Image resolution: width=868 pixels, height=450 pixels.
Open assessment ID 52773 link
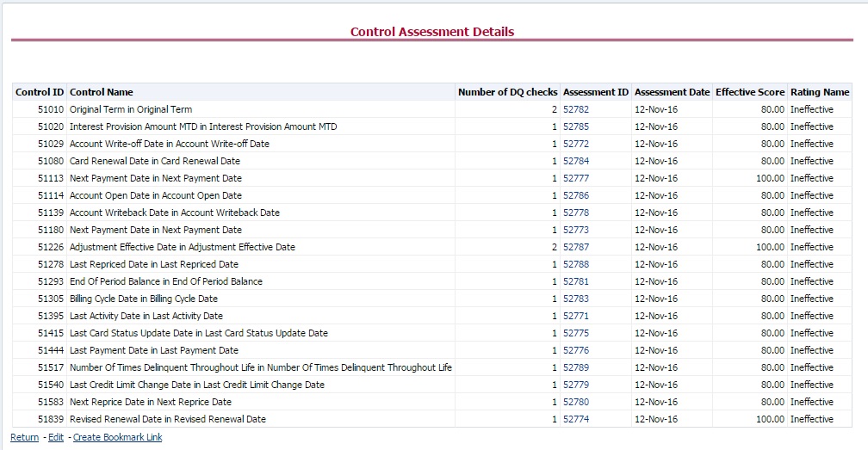[576, 230]
